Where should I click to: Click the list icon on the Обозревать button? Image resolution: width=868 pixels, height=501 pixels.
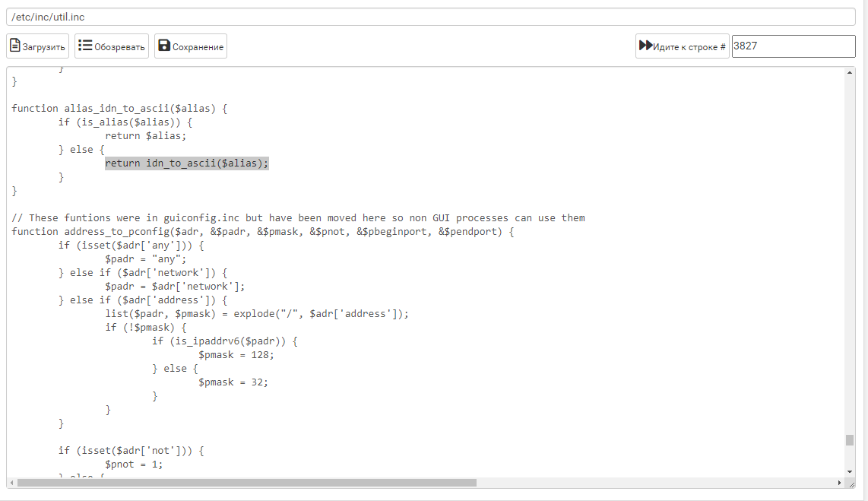85,46
